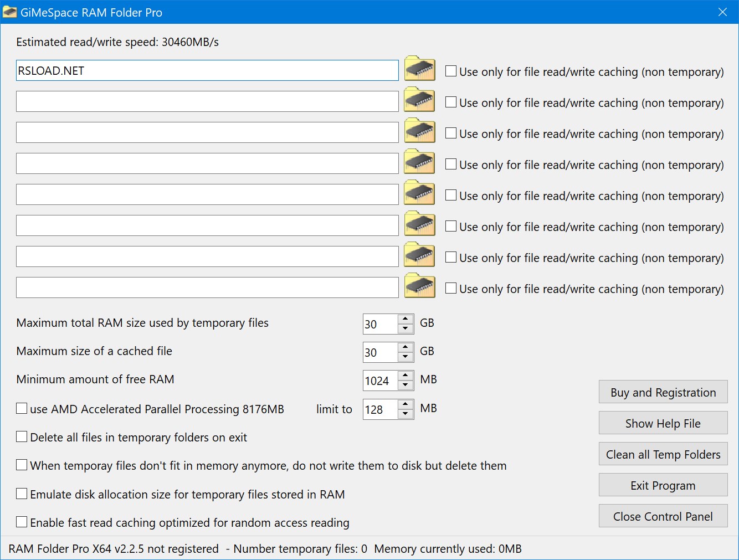The image size is (739, 560).
Task: Click the Buy and Registration button
Action: pos(663,392)
